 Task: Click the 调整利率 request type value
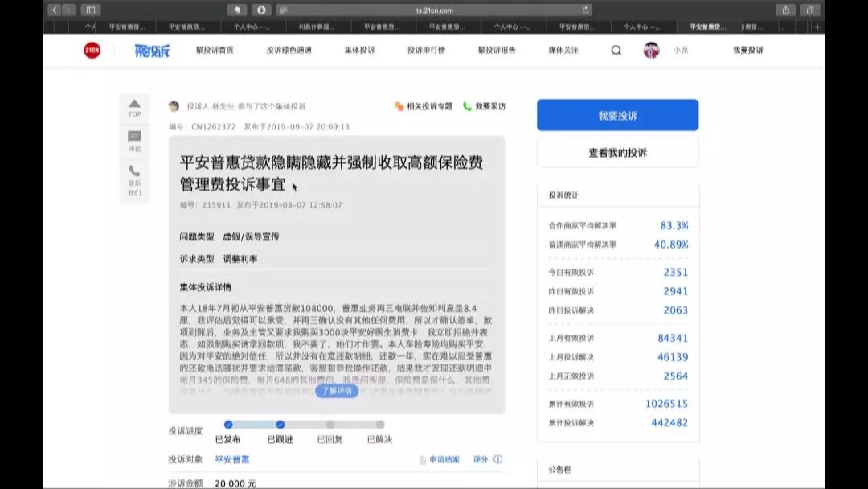(240, 259)
